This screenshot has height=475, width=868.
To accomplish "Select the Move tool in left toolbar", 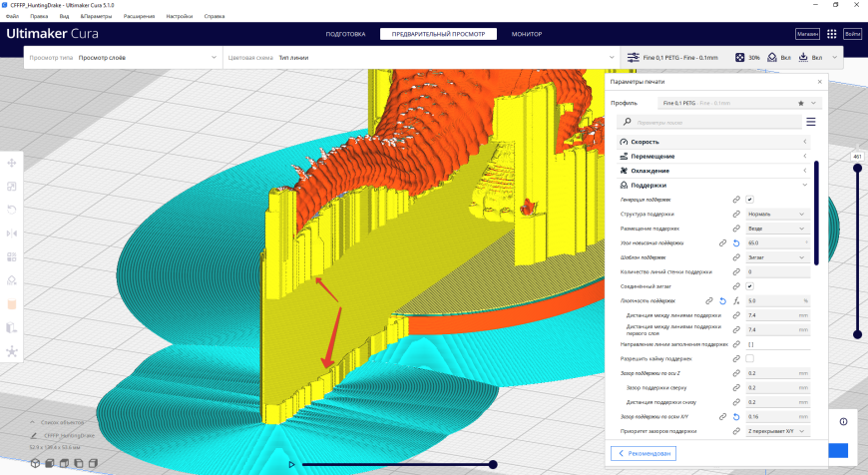I will point(12,163).
